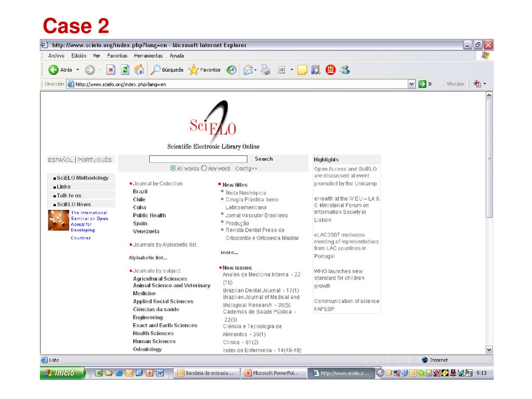Switch site language to PORTUGUÊS
Viewport: 532px width, 399px height.
[95, 160]
